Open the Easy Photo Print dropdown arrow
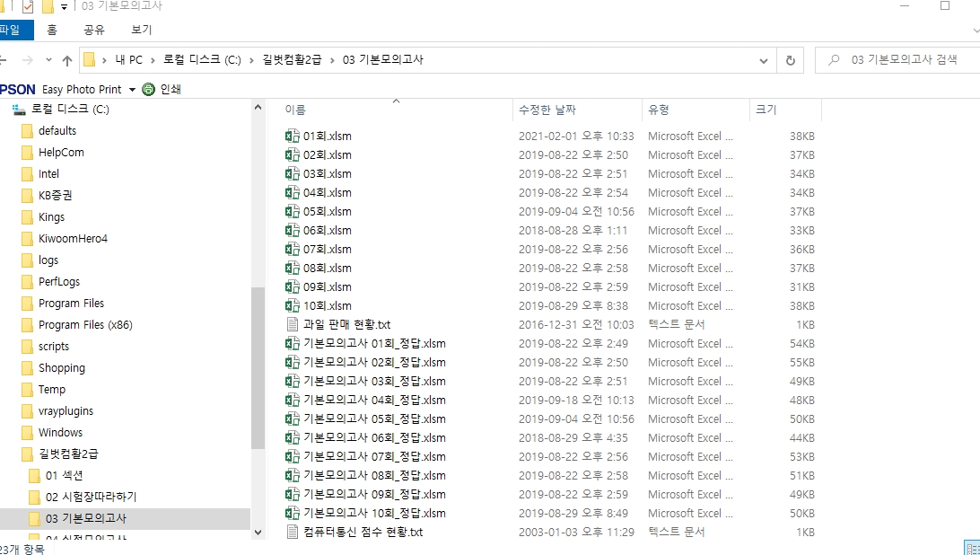Screen dimensions: 980x555 point(132,90)
